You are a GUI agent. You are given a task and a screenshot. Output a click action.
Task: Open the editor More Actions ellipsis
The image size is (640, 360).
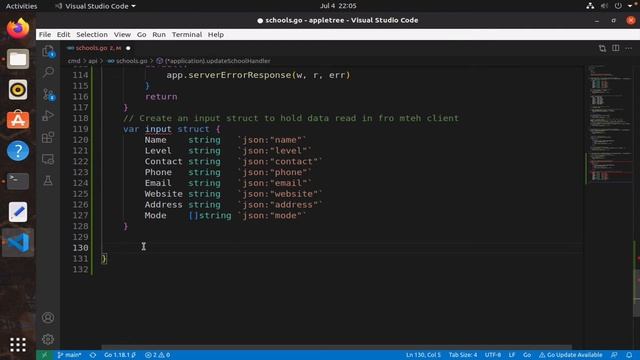629,48
